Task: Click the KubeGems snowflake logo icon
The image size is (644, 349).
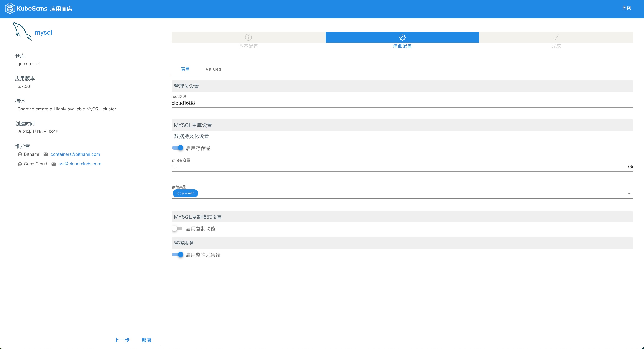Action: click(10, 8)
